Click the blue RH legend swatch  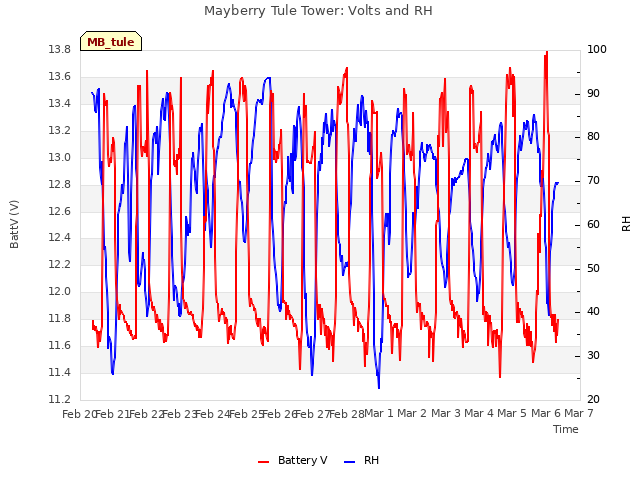pyautogui.click(x=350, y=462)
